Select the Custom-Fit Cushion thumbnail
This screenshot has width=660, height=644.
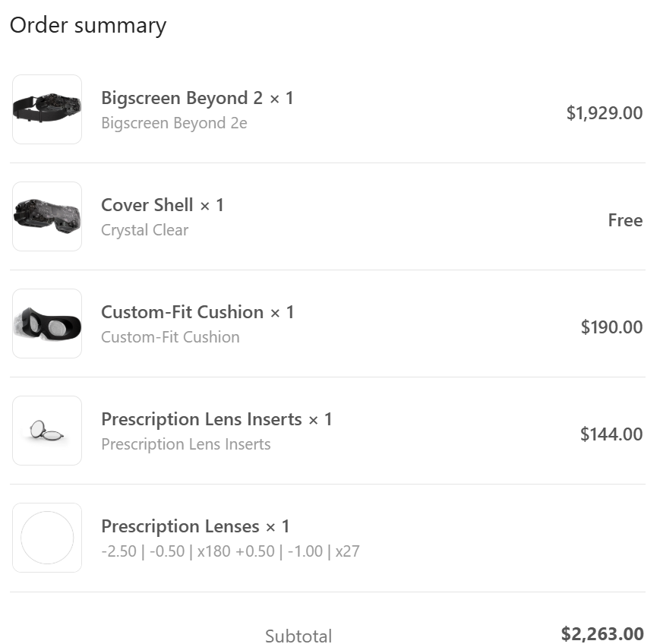tap(47, 324)
